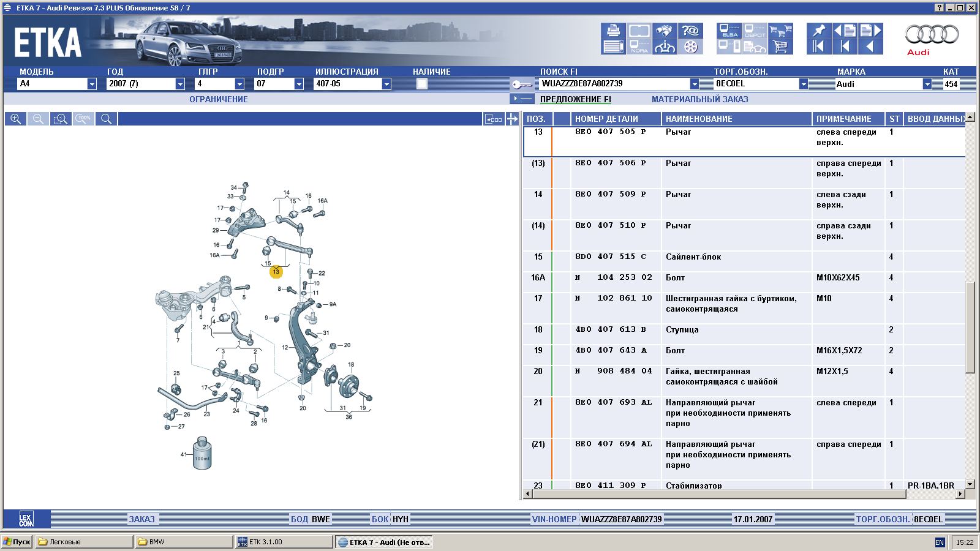
Task: Open the multiple shopping carts icon
Action: point(780,31)
